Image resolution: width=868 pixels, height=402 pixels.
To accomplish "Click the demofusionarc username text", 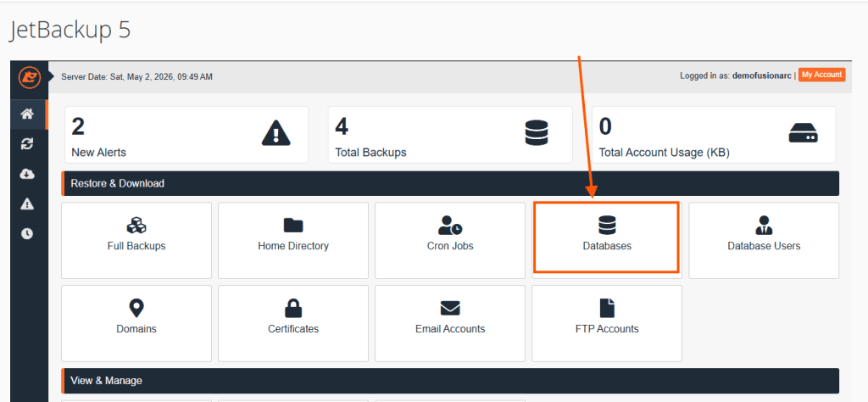I will 762,75.
